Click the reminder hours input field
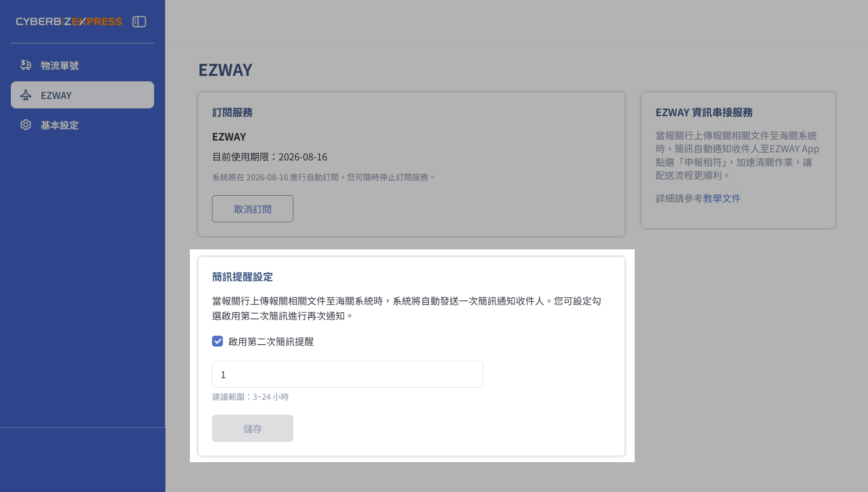The height and width of the screenshot is (492, 868). pos(348,374)
